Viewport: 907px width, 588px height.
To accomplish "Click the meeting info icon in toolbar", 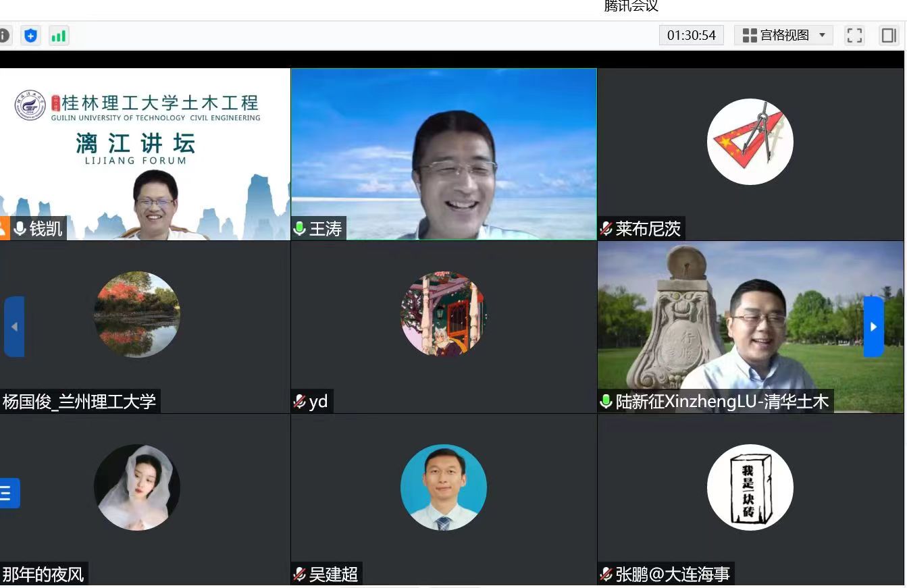I will click(x=4, y=36).
